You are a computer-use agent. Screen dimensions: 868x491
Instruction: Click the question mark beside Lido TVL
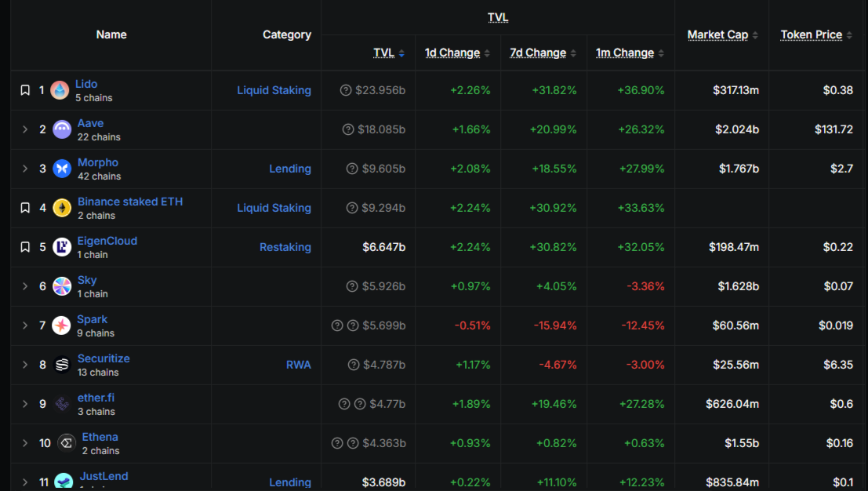(346, 90)
